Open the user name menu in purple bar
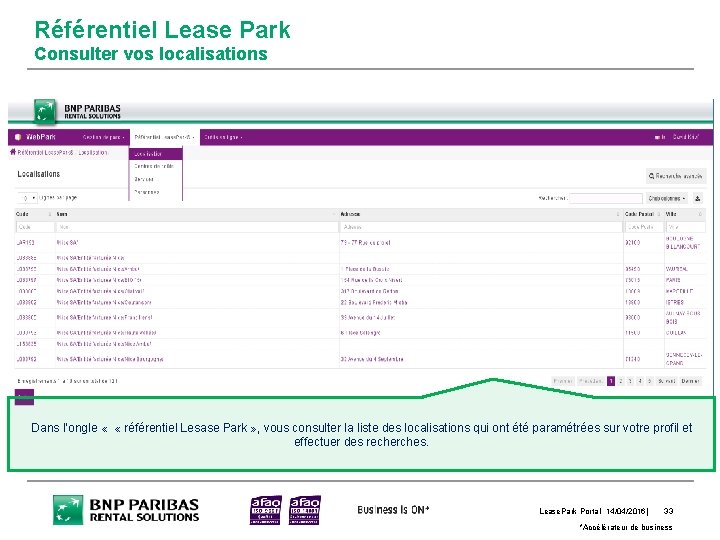 pos(686,137)
